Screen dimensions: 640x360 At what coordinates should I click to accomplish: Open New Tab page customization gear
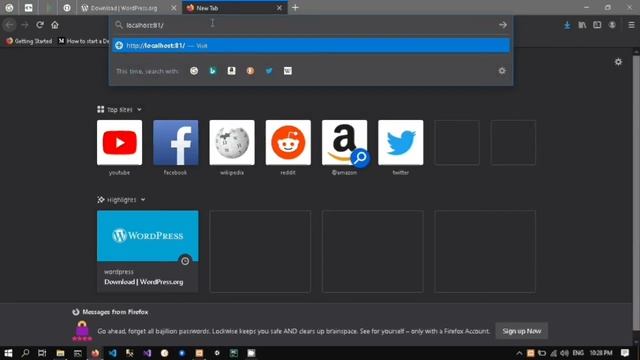pyautogui.click(x=618, y=62)
